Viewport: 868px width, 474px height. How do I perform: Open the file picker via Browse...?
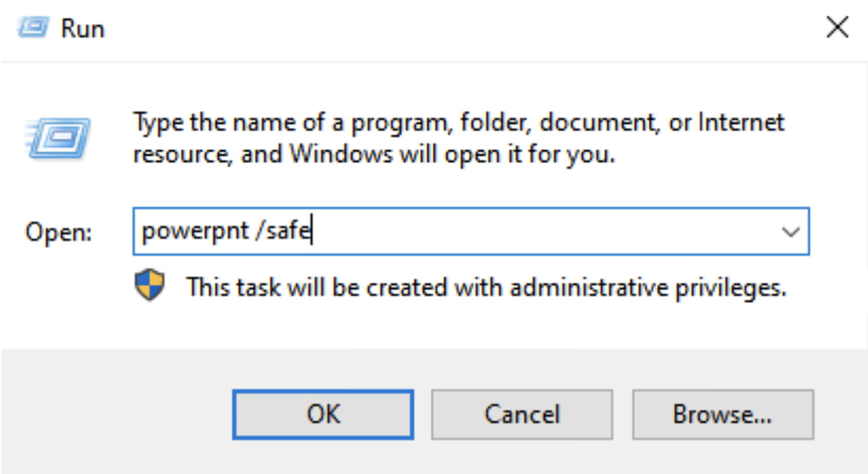723,414
